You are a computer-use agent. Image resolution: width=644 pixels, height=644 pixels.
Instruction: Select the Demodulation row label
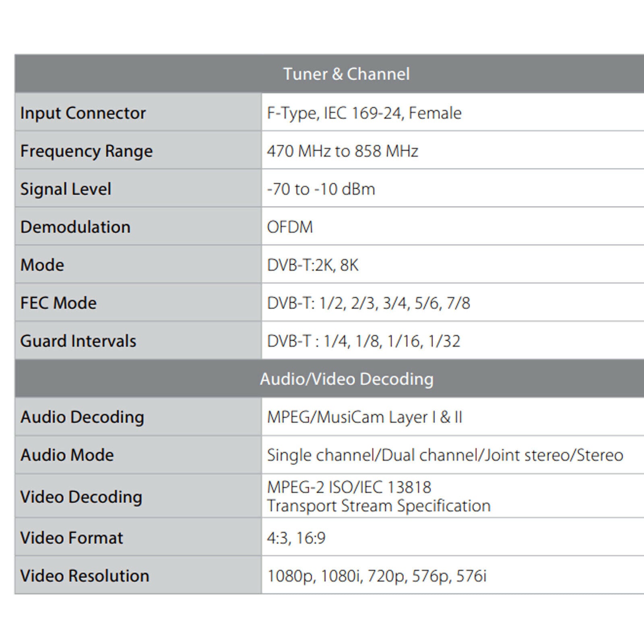pyautogui.click(x=75, y=227)
